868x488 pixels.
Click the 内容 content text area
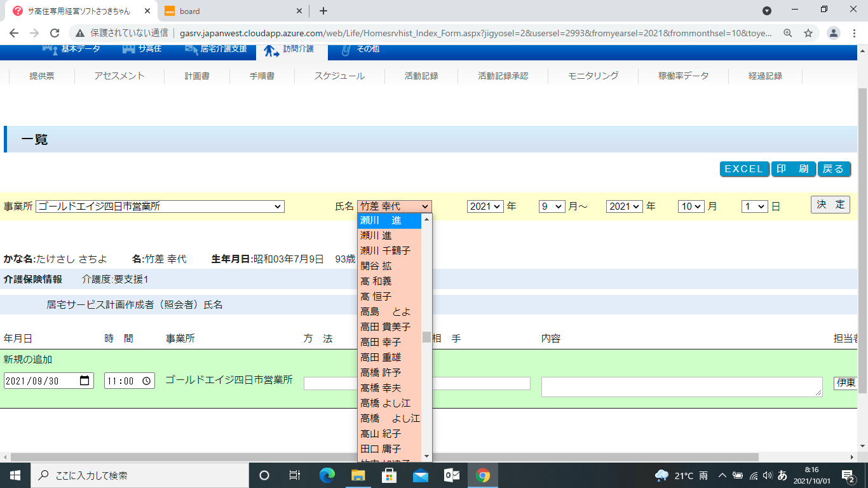pos(681,386)
